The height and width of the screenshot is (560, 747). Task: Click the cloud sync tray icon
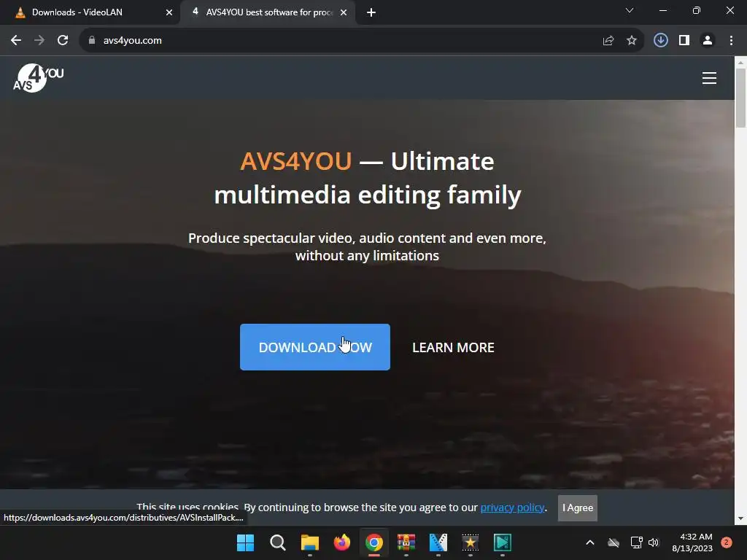pyautogui.click(x=614, y=542)
